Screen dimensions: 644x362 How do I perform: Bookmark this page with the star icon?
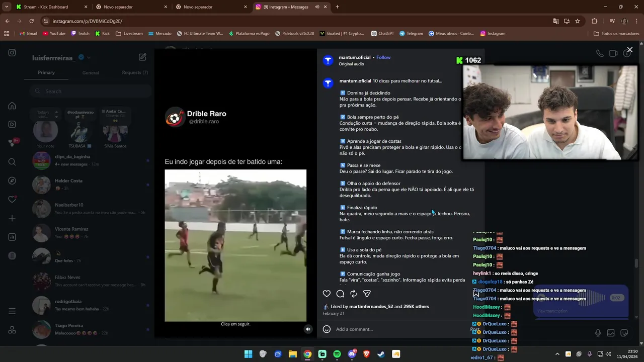(578, 21)
